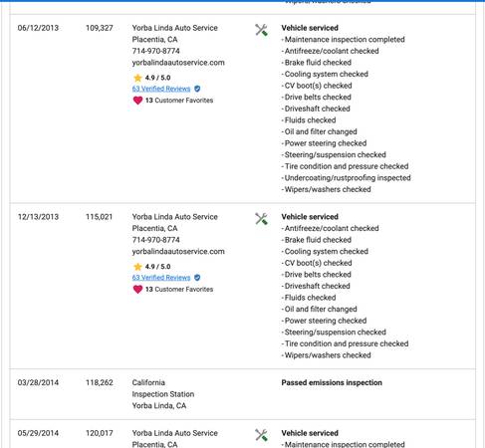Open 63 Verified Reviews link in 12/13/2013 entry
Viewport: 485px width, 448px height.
(x=161, y=278)
